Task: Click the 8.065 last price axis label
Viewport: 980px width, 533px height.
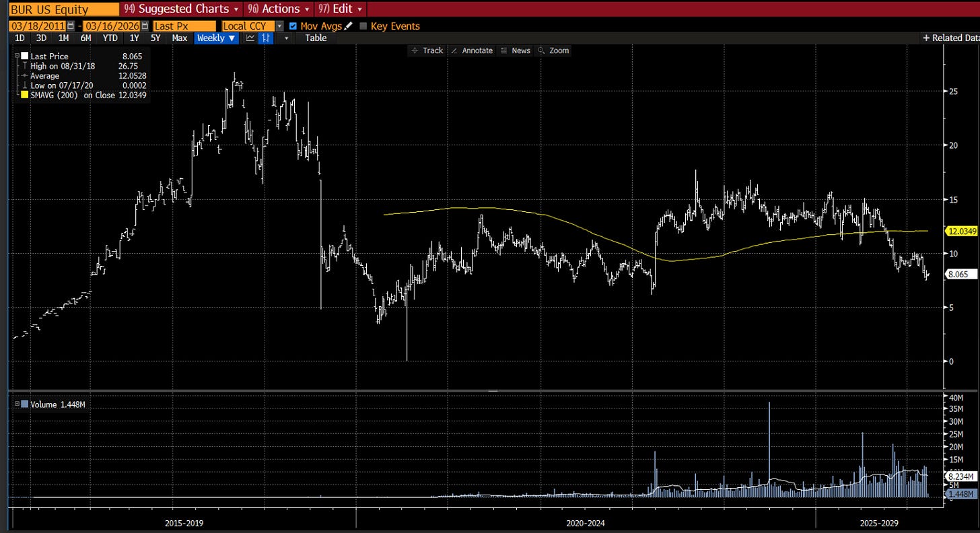Action: (x=962, y=275)
